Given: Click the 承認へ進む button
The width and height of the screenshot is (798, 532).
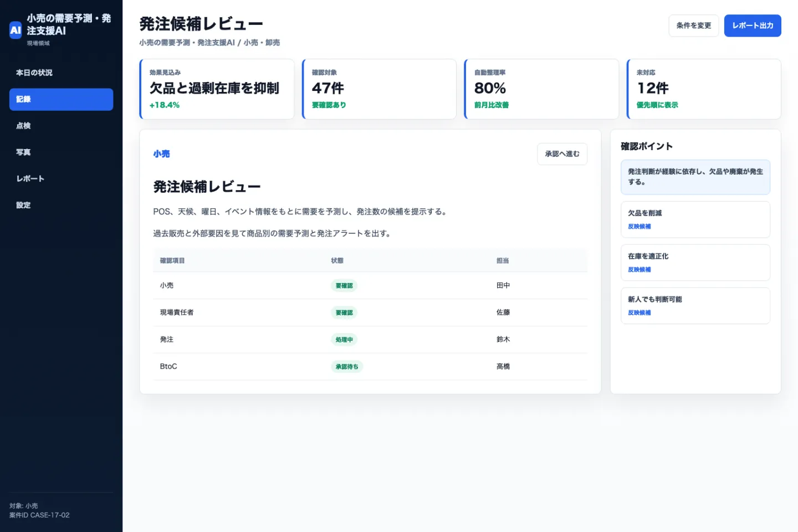Looking at the screenshot, I should click(x=562, y=154).
